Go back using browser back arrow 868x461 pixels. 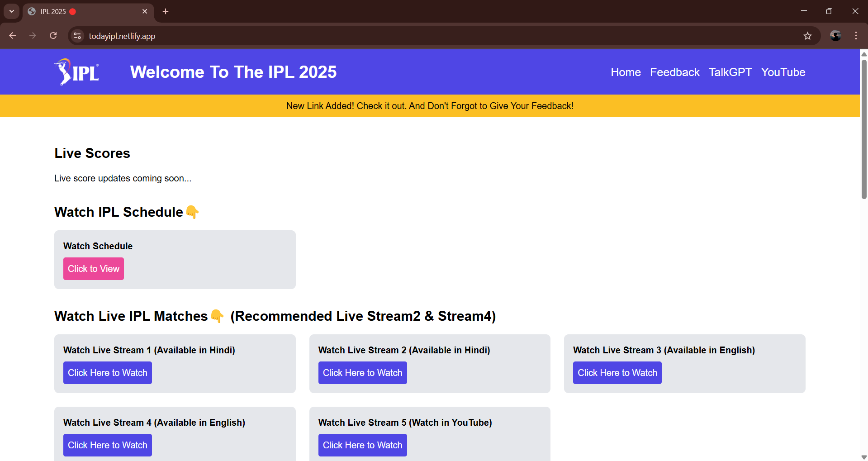(x=13, y=36)
